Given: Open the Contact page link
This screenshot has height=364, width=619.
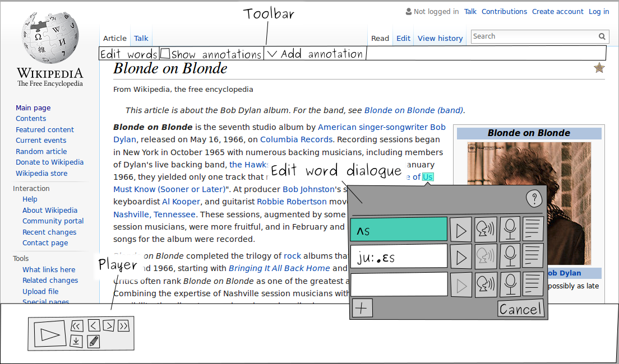Looking at the screenshot, I should pyautogui.click(x=45, y=242).
